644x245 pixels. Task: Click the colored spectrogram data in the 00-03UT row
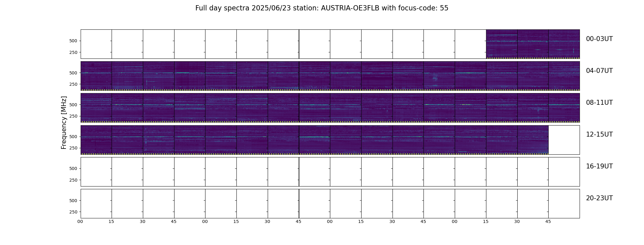tap(533, 44)
